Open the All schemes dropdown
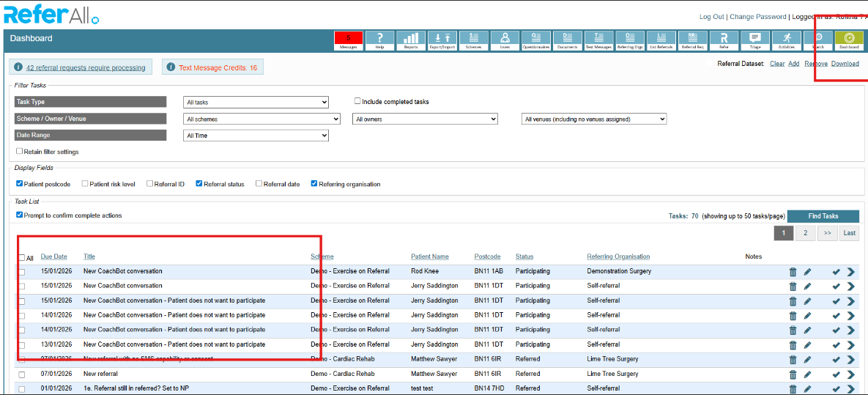This screenshot has height=395, width=868. 261,119
